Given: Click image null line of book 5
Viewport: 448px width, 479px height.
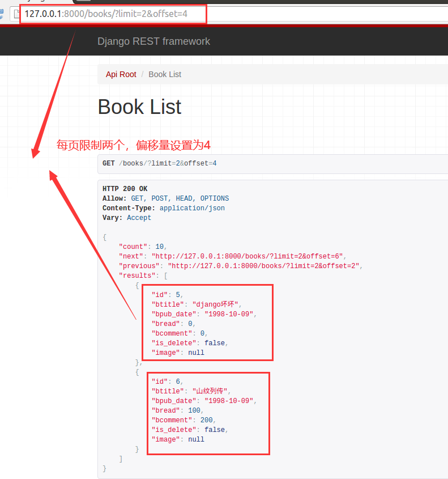Looking at the screenshot, I should point(178,353).
